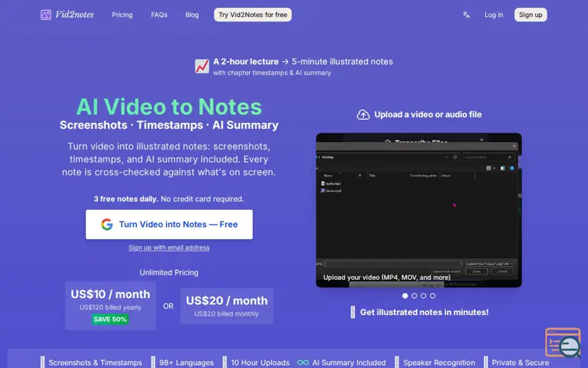Click the Cancel button in file dialog
The image size is (588, 368).
(x=502, y=271)
